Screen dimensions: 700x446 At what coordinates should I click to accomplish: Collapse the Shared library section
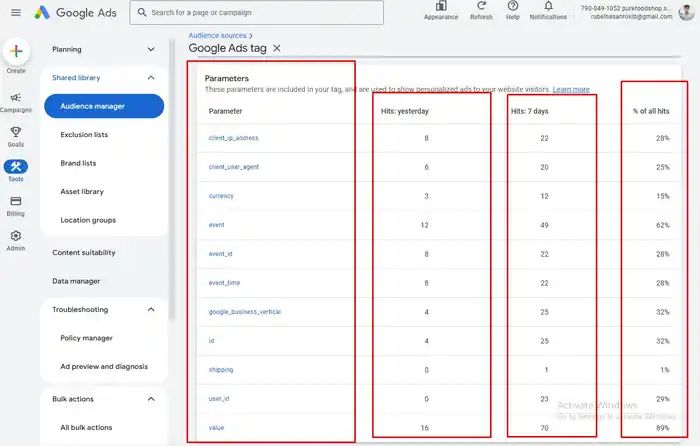tap(151, 78)
